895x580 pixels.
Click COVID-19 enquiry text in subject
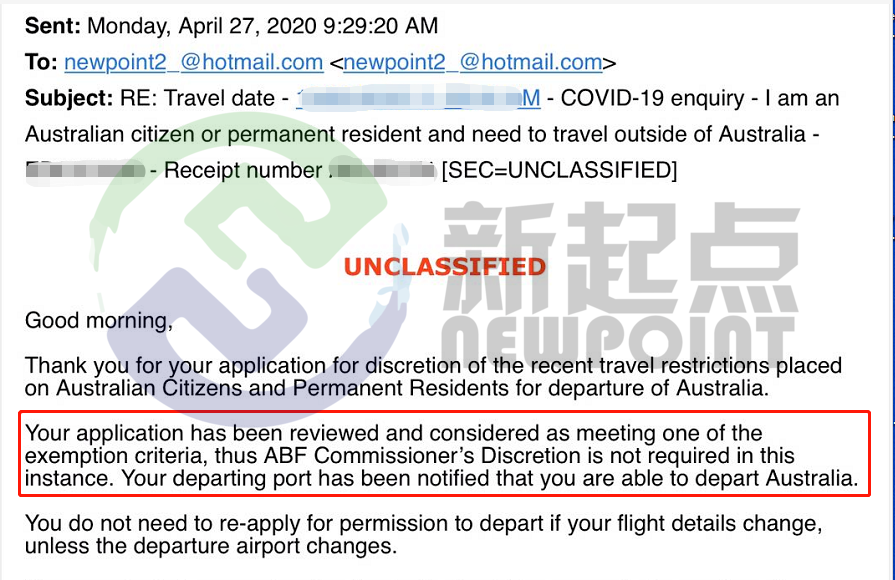pos(652,98)
